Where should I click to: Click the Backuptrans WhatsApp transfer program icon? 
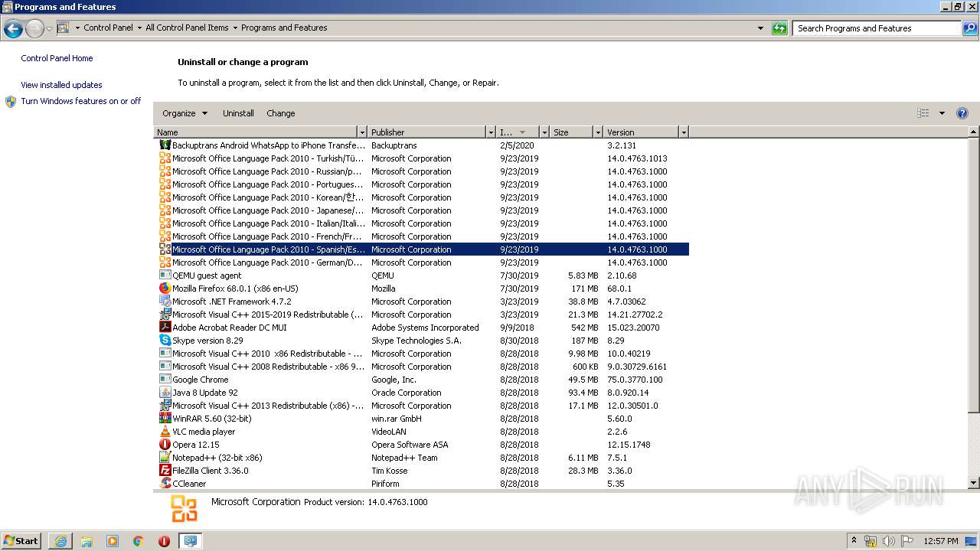click(x=165, y=145)
